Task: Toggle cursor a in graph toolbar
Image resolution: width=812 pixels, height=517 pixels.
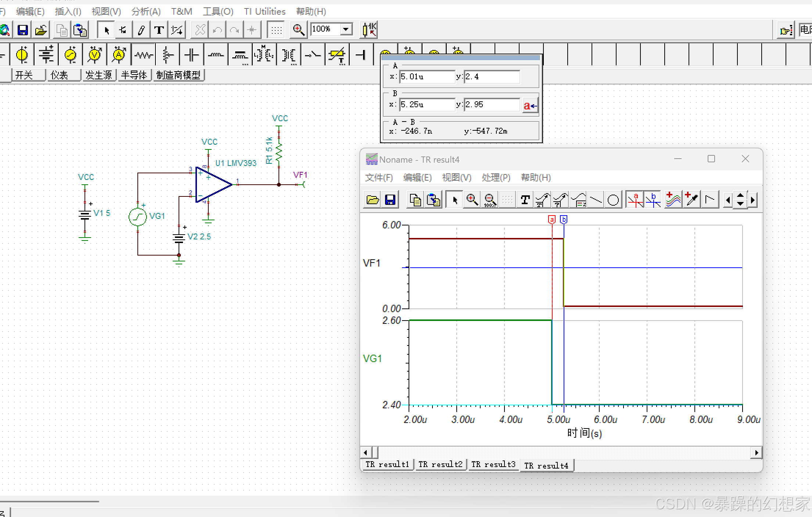Action: (635, 200)
